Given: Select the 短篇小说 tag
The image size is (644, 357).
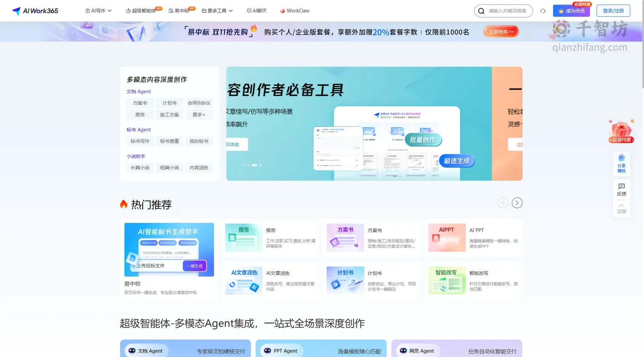Looking at the screenshot, I should tap(169, 168).
